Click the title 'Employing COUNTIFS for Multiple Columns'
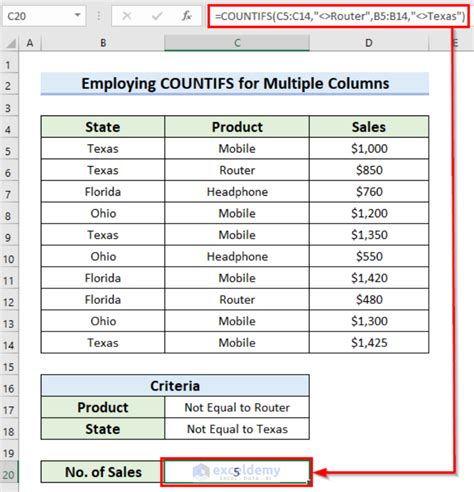This screenshot has height=492, width=474. tap(235, 84)
